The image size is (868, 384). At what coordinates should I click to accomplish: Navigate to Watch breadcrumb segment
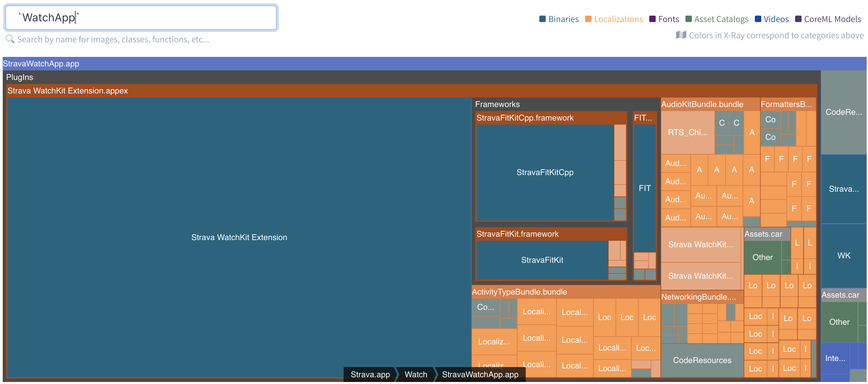(416, 374)
